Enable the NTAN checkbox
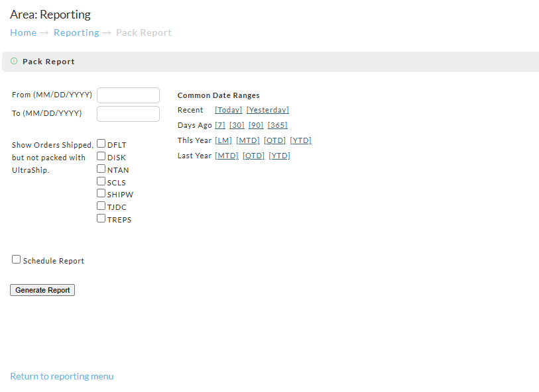The height and width of the screenshot is (392, 539). tap(101, 169)
